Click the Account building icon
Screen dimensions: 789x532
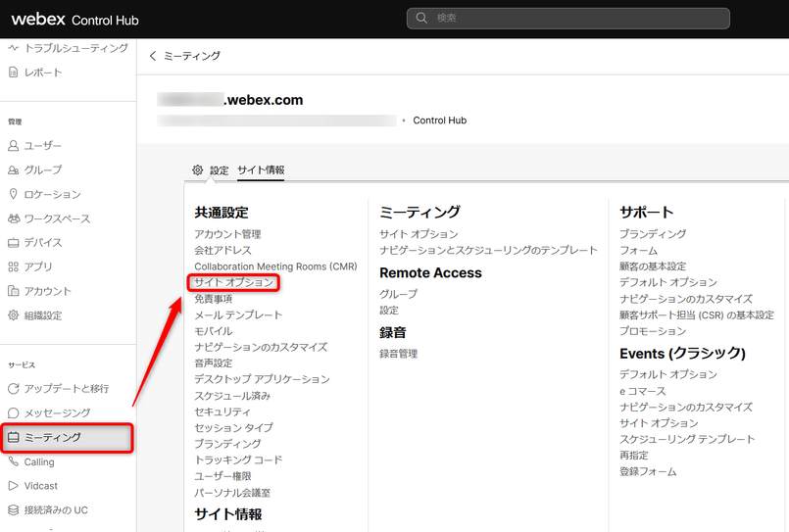tap(14, 291)
